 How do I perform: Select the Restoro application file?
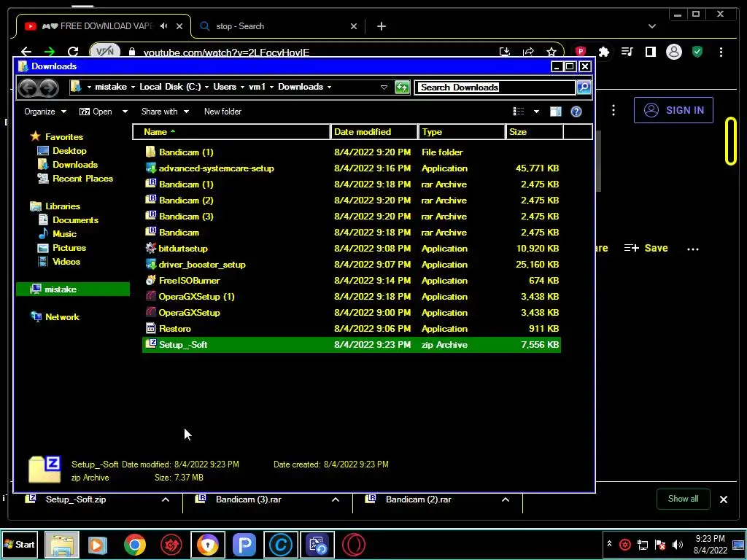351,329
